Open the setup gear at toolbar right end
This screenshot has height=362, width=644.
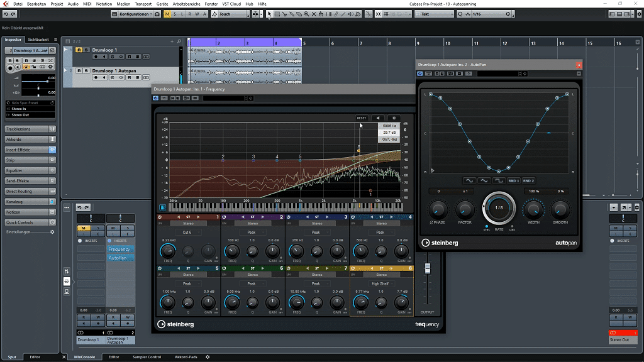(639, 14)
